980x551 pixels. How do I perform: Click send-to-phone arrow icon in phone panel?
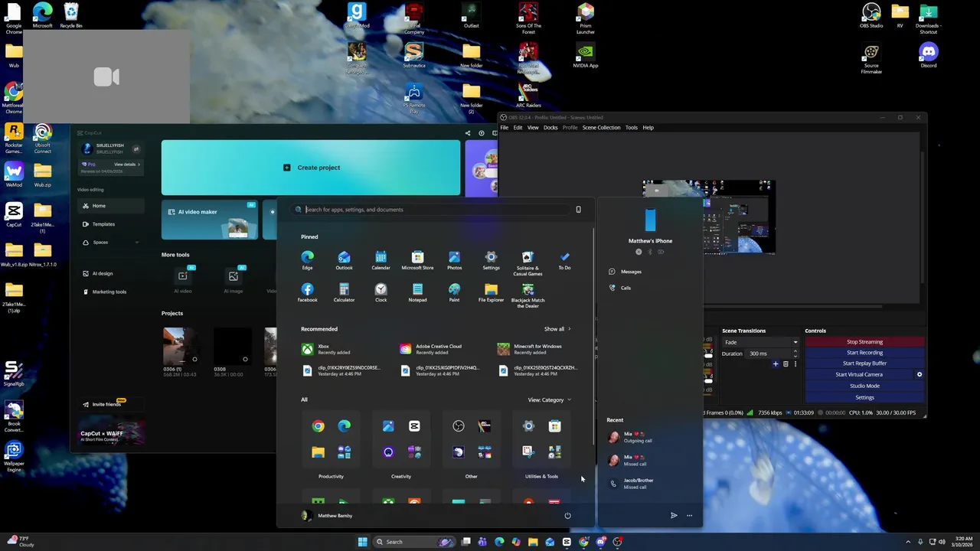tap(674, 515)
